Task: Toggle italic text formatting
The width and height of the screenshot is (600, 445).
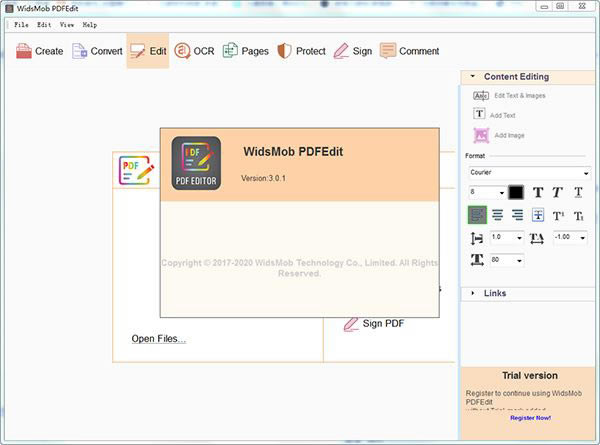Action: click(x=558, y=192)
